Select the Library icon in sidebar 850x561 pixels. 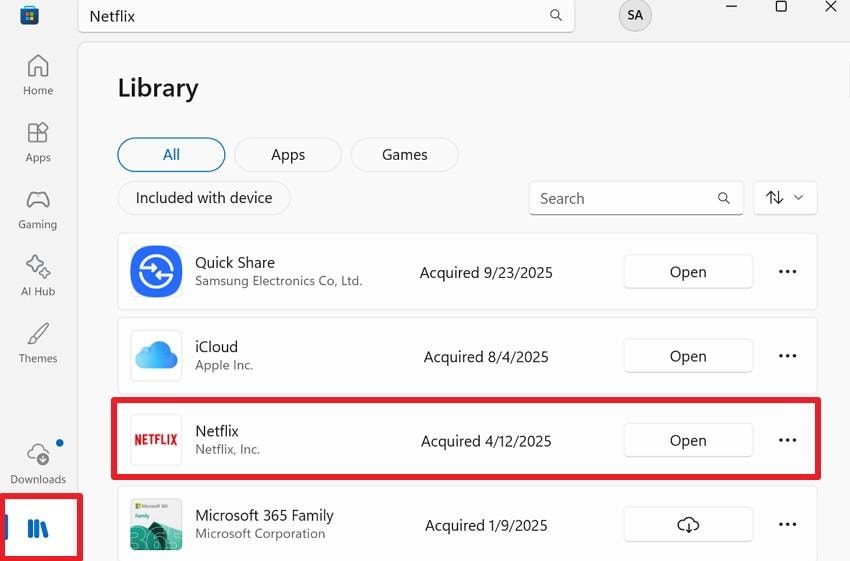point(38,528)
